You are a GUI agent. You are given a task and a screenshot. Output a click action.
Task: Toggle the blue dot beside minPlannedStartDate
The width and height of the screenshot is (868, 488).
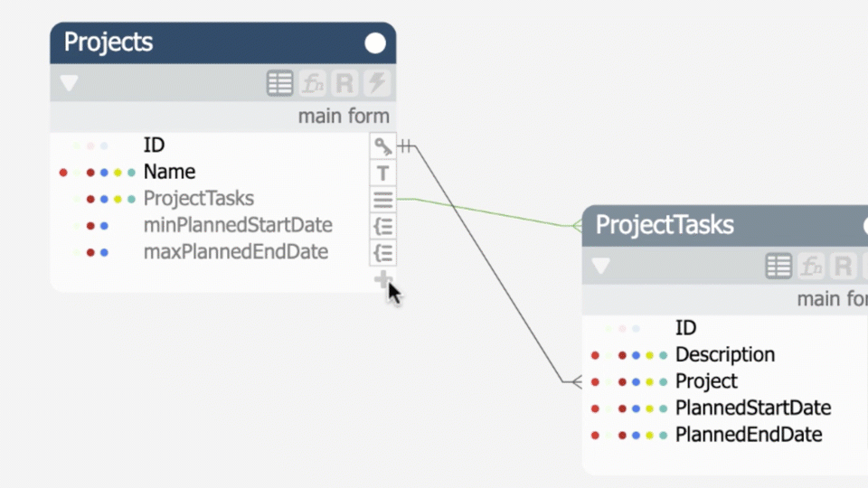tap(104, 226)
